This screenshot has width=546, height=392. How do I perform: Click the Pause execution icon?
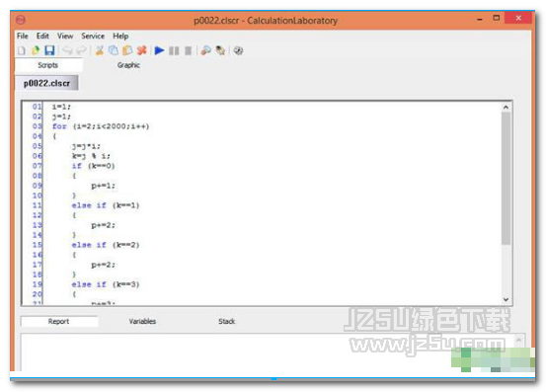click(174, 51)
